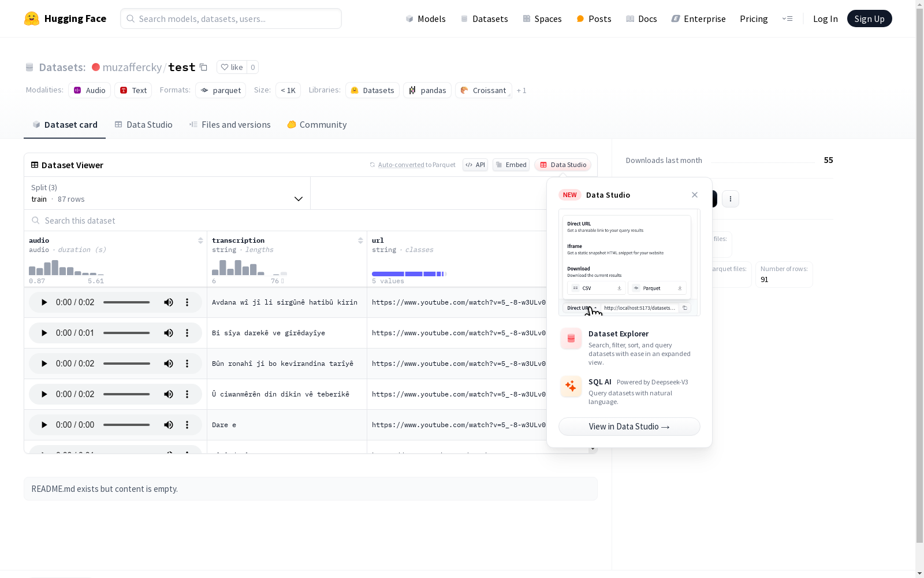Open the SQL AI sparkle icon
Image resolution: width=924 pixels, height=578 pixels.
click(571, 387)
